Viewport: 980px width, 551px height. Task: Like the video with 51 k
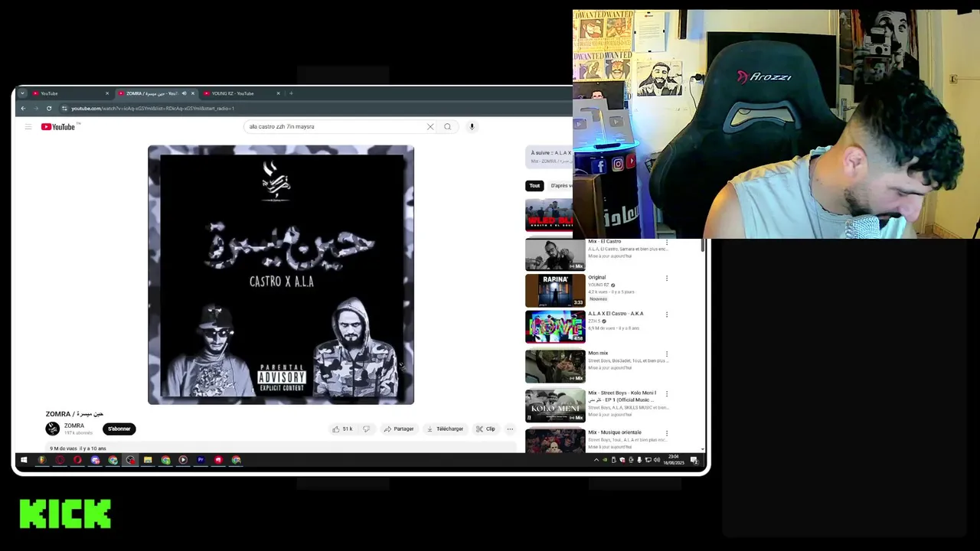[342, 429]
